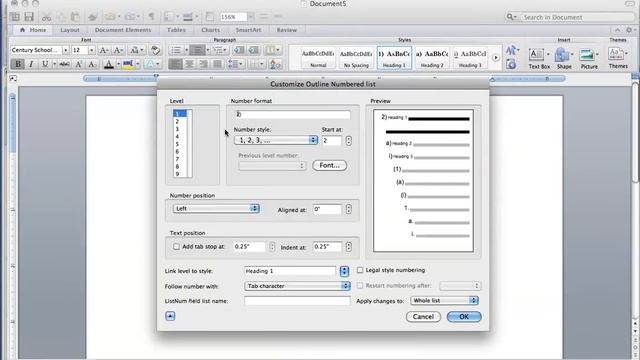Open the SmartArt tab
The image size is (640, 360).
(248, 30)
